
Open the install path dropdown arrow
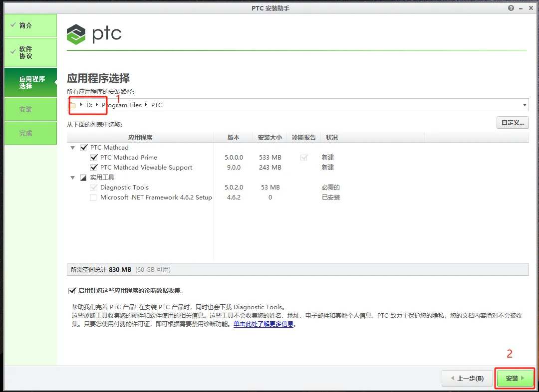(x=525, y=105)
